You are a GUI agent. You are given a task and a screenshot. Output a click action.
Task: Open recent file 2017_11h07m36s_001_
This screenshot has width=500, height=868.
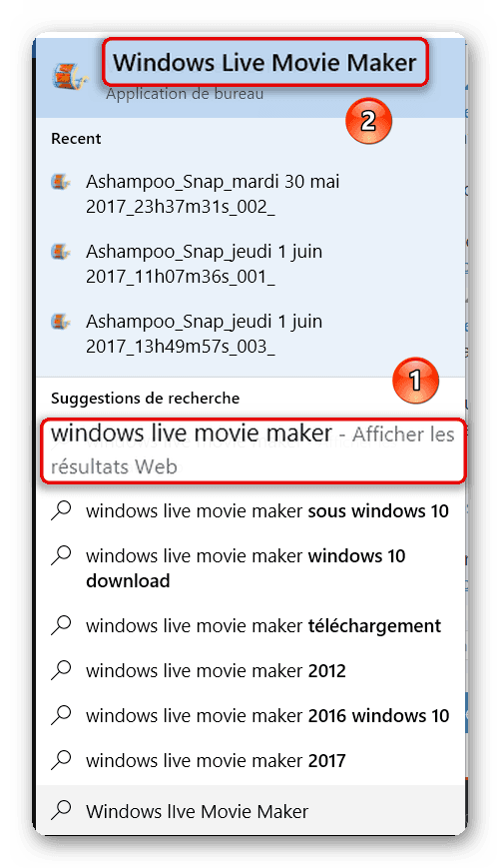point(204,264)
